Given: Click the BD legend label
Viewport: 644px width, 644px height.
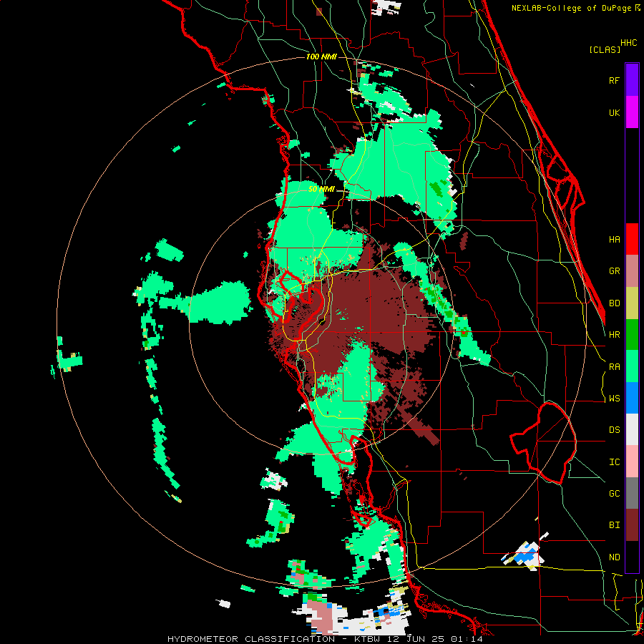Looking at the screenshot, I should pos(615,303).
